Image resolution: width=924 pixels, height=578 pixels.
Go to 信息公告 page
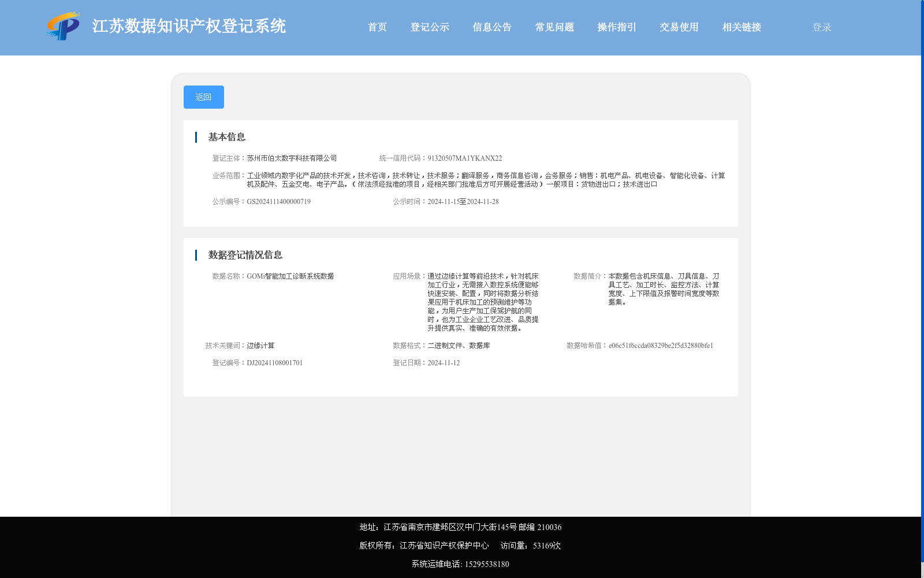(492, 27)
